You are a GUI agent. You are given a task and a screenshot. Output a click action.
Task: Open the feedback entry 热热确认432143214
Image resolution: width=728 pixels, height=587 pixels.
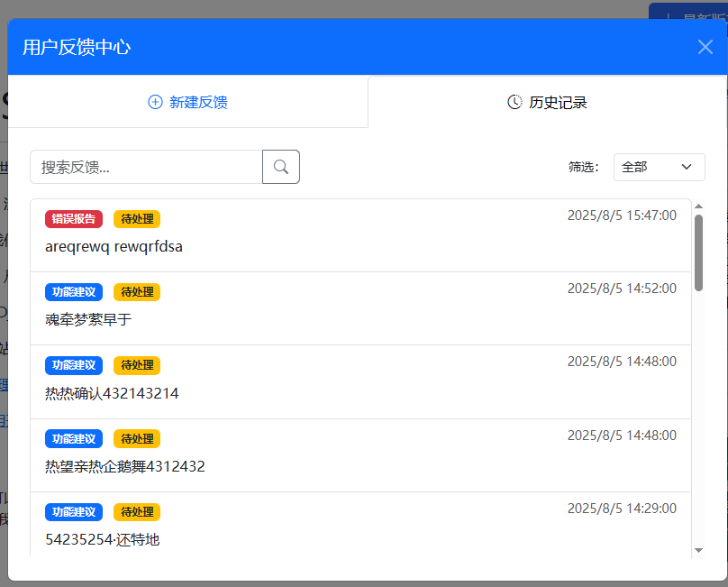click(360, 381)
